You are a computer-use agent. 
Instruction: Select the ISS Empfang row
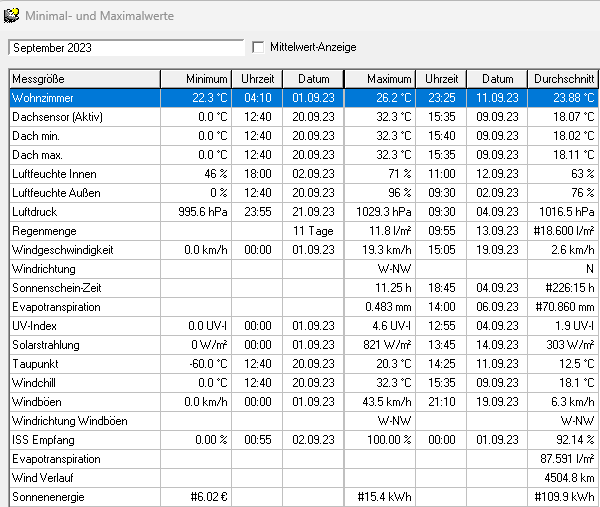pyautogui.click(x=84, y=440)
